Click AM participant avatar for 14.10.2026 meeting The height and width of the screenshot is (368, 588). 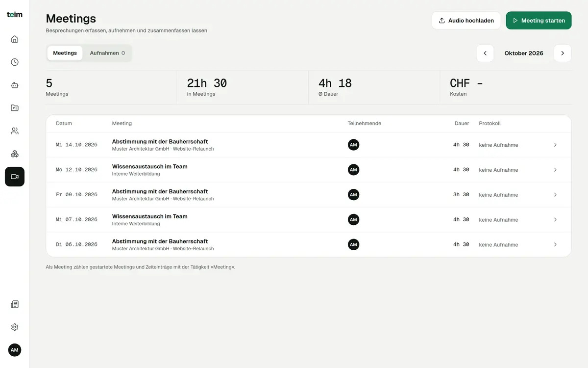coord(353,145)
